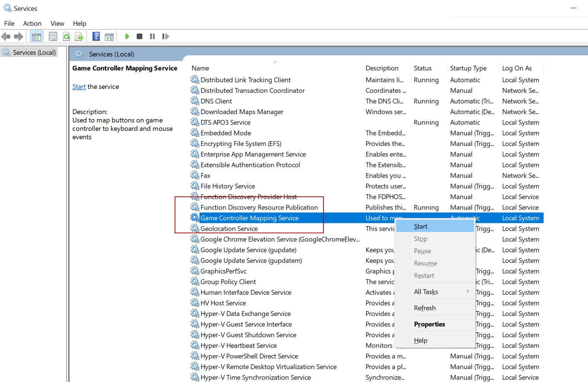Select Human Interface Device Service row
Screen dimensions: 588x382
366,292
